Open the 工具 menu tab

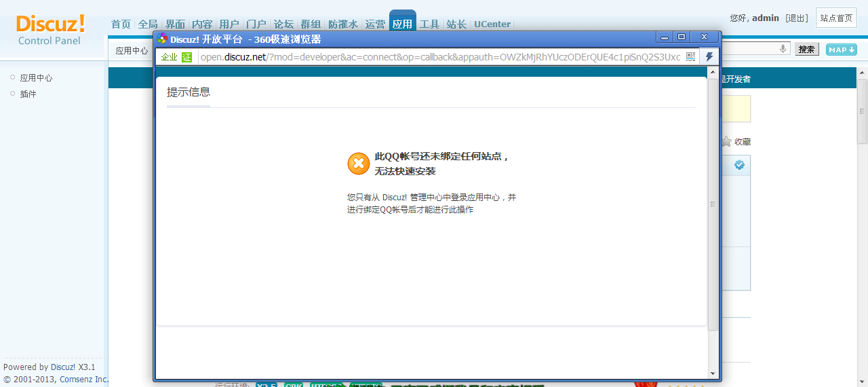429,24
